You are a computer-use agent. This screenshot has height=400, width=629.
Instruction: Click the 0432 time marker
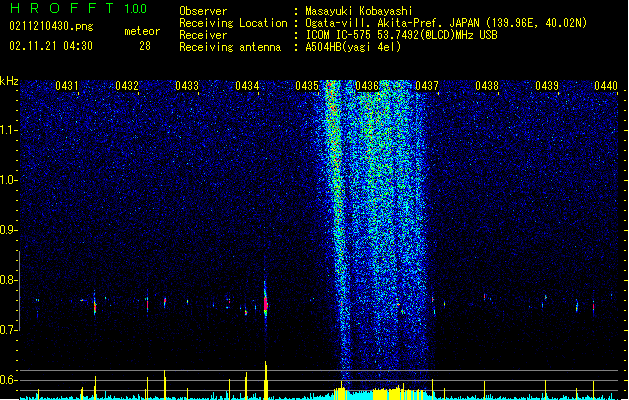(x=127, y=85)
